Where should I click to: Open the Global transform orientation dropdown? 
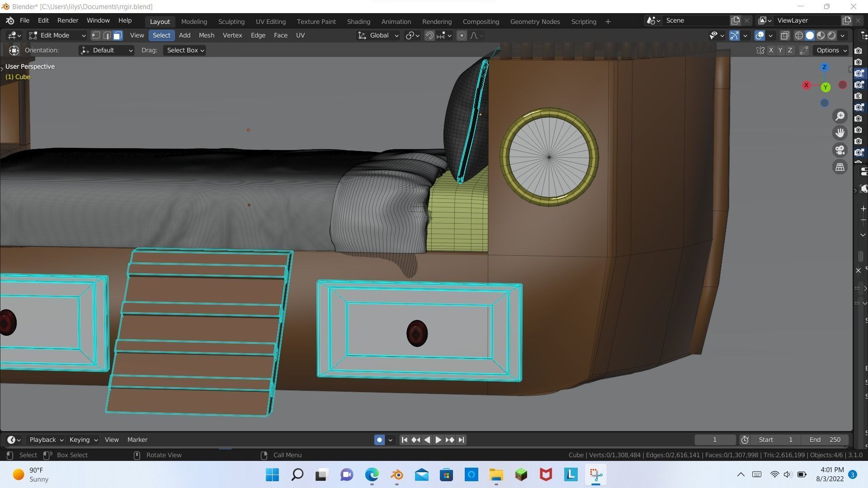[378, 35]
